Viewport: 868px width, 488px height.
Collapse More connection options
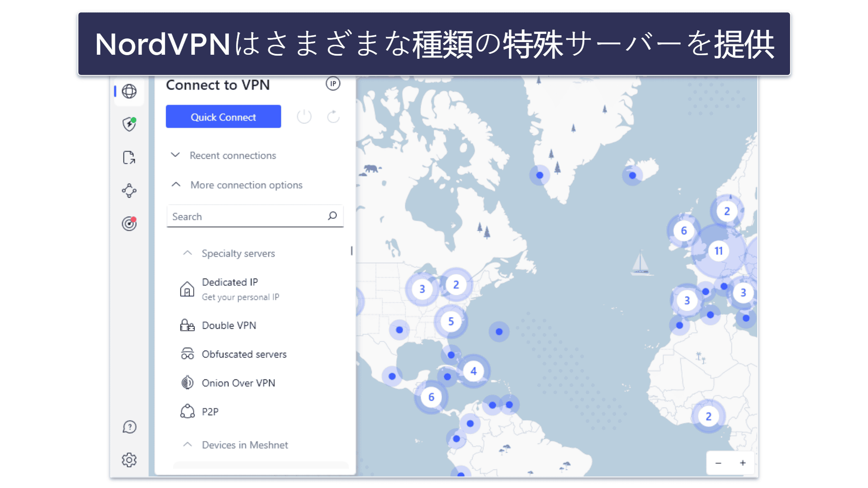coord(237,185)
